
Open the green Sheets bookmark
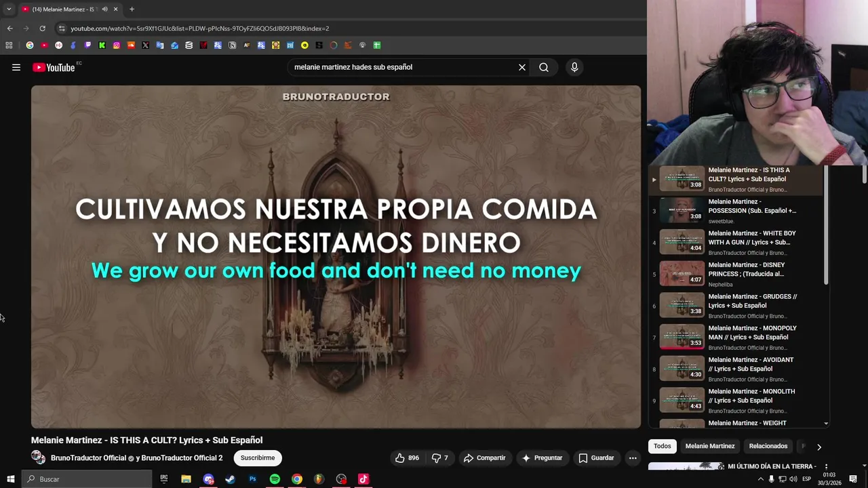376,45
